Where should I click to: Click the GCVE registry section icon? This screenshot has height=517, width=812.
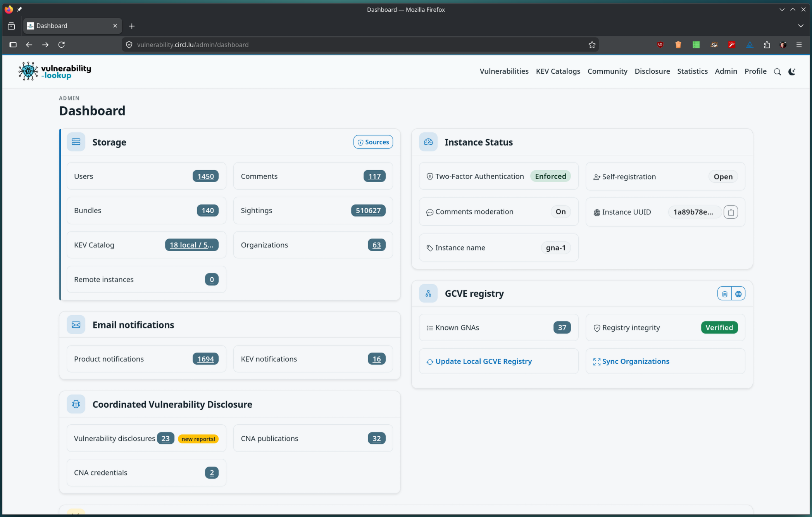click(x=428, y=294)
